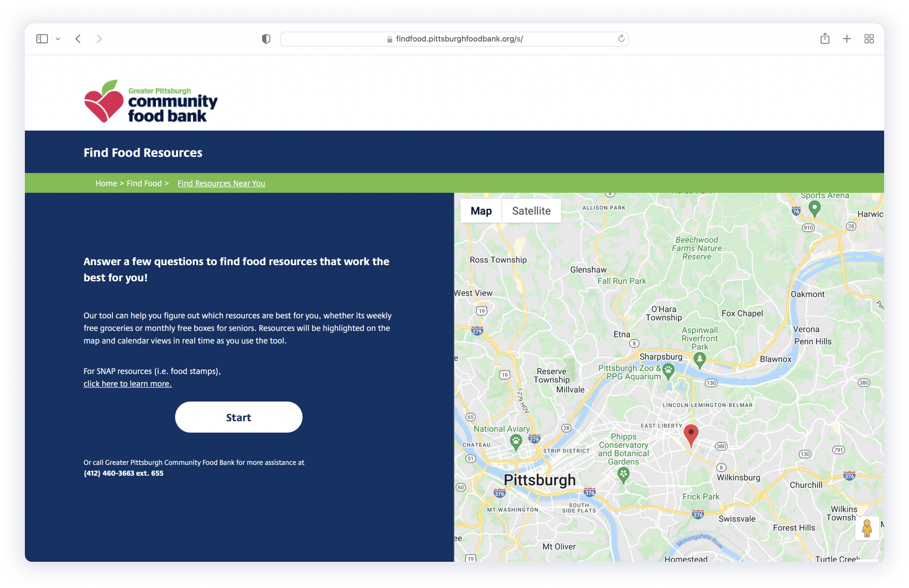
Task: Click the SNAP resources learn more link
Action: point(127,383)
